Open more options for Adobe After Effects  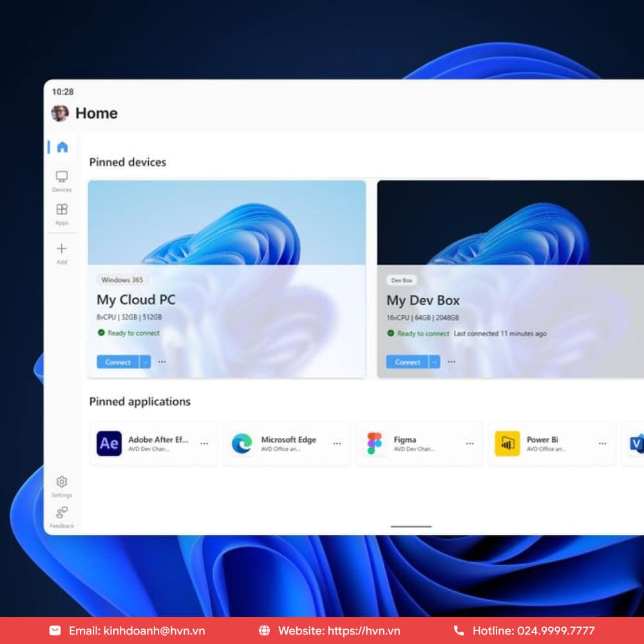[204, 444]
